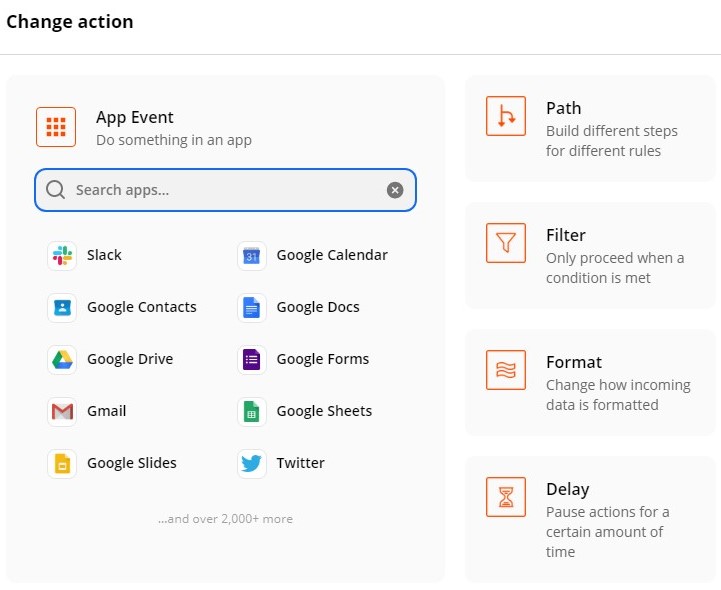Click the Google Forms label

[323, 359]
